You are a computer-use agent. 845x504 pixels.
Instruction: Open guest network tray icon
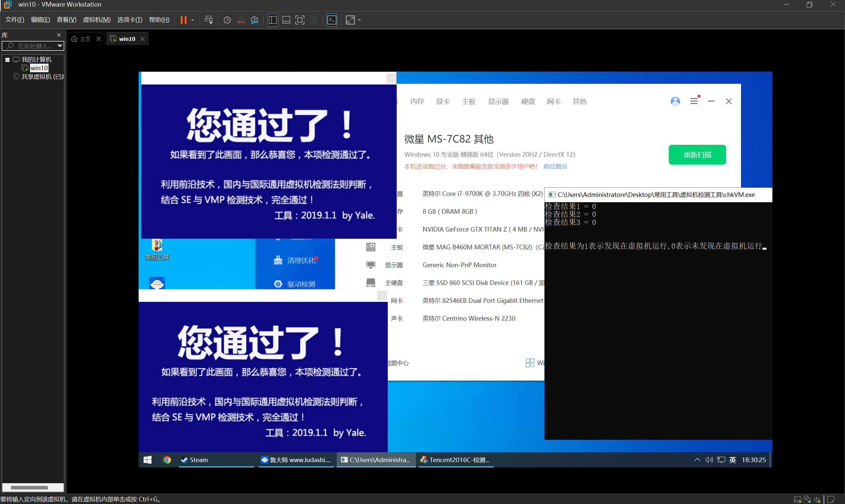721,459
